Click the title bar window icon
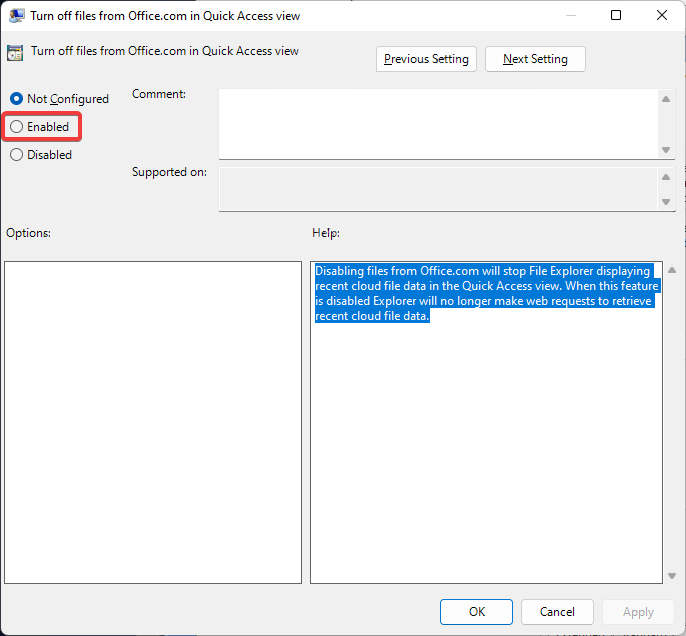Image resolution: width=686 pixels, height=636 pixels. click(17, 16)
